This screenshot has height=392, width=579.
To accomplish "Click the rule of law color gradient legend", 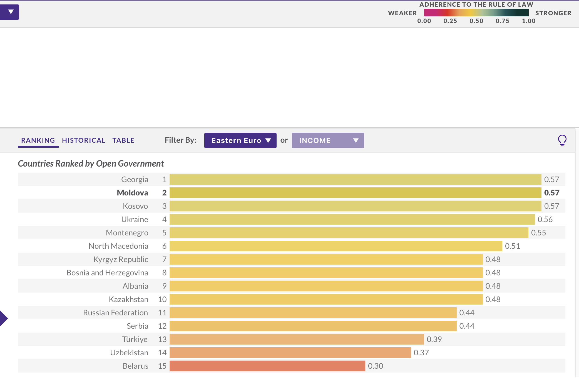I will click(476, 13).
